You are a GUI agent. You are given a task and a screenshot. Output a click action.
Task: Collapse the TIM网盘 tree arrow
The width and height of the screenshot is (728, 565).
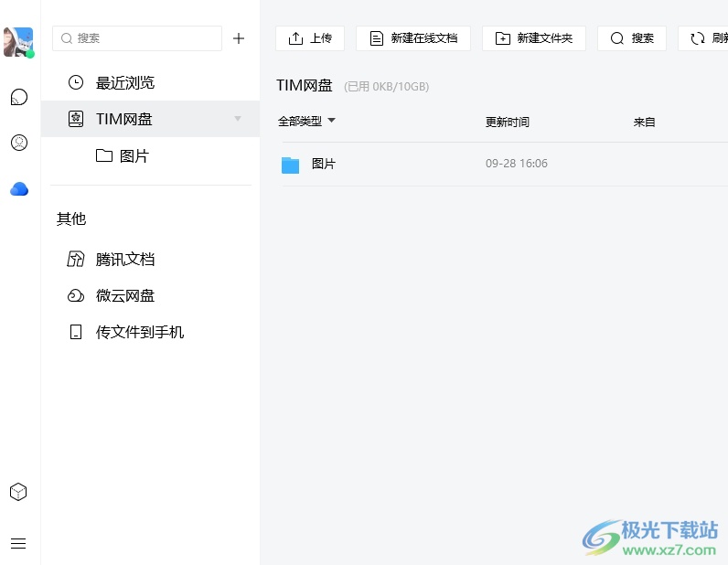(238, 119)
